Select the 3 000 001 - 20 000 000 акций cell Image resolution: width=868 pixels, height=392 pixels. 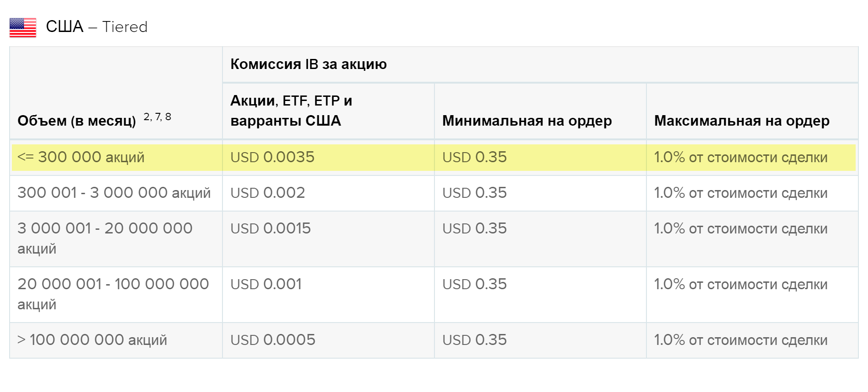(116, 238)
